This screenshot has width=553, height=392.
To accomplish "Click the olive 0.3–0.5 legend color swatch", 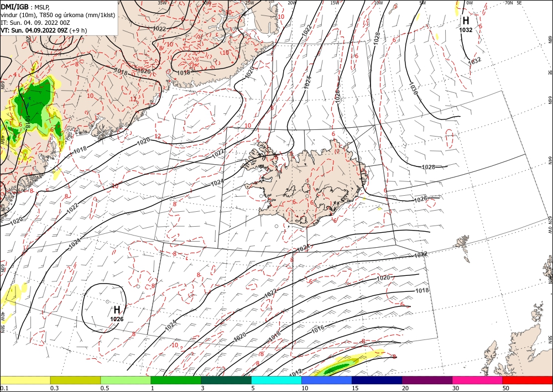I will 75,380.
